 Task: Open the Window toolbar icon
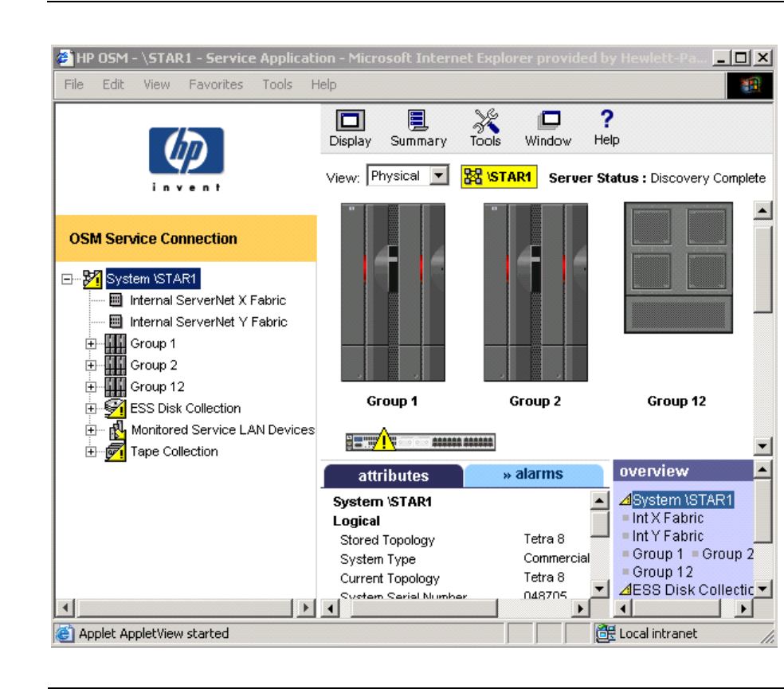(548, 121)
